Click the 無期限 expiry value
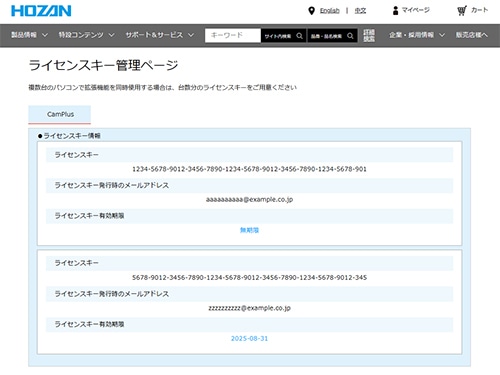The height and width of the screenshot is (375, 500). click(x=249, y=230)
